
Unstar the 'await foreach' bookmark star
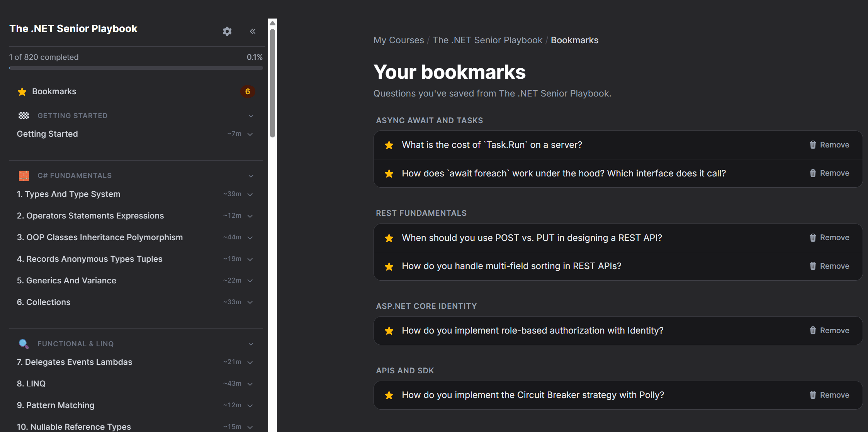point(389,174)
